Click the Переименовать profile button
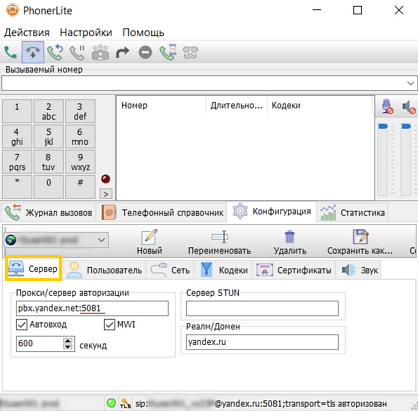Viewport: 418px width, 411px height. [x=219, y=242]
